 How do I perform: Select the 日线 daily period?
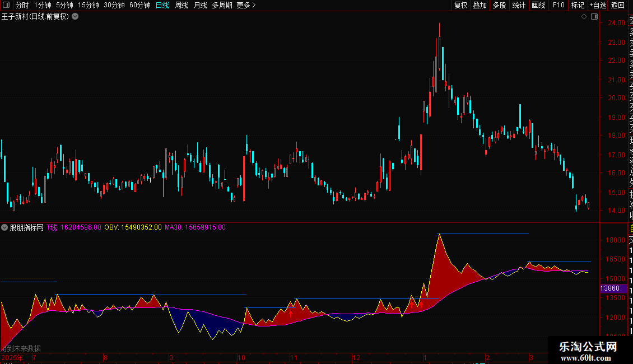(162, 5)
